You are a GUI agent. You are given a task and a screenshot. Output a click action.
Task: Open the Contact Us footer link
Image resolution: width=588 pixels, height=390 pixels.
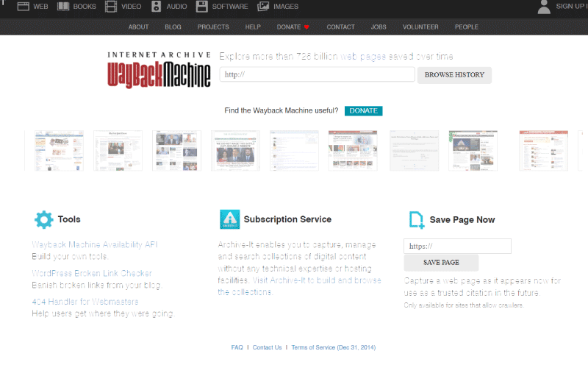[x=267, y=347]
